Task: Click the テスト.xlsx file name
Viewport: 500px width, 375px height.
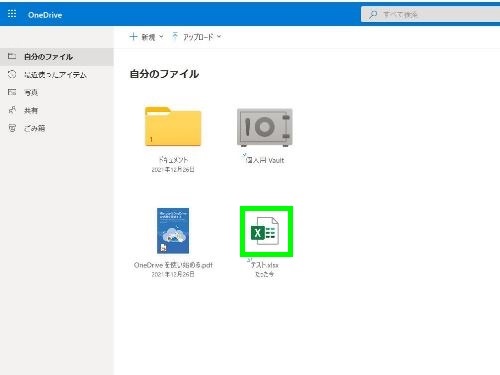Action: [265, 265]
